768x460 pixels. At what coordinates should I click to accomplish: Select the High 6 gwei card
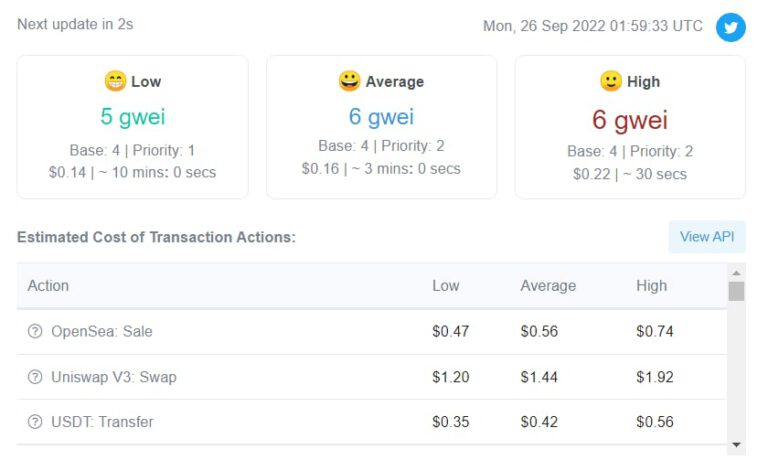click(x=630, y=127)
